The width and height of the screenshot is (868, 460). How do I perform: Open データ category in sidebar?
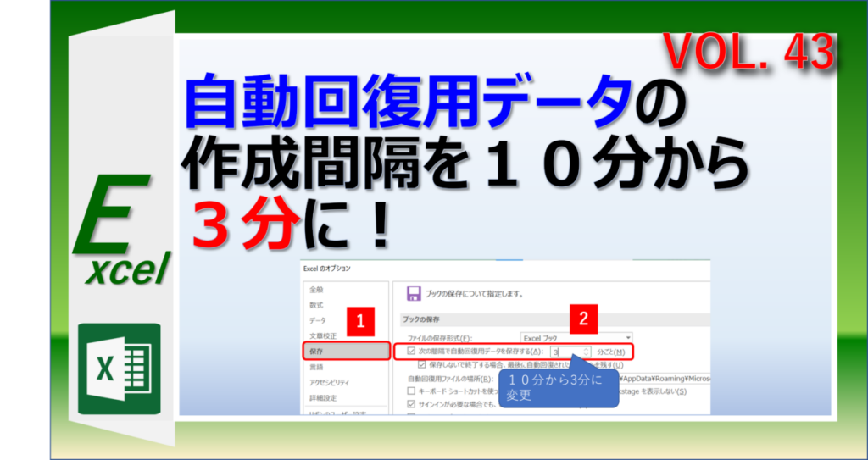(319, 320)
